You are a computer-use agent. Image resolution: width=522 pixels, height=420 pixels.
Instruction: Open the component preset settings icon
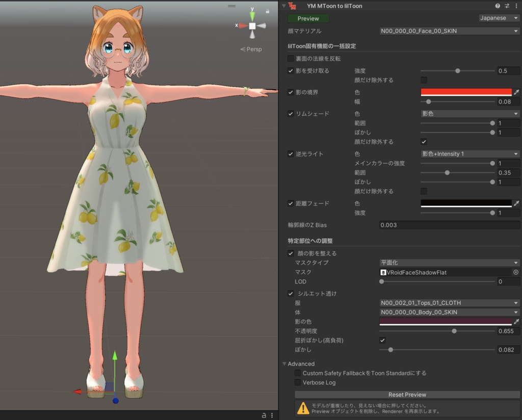point(507,6)
